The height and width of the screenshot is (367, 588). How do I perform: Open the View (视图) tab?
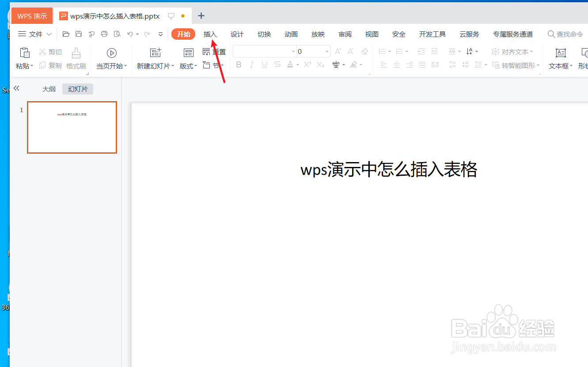click(372, 34)
